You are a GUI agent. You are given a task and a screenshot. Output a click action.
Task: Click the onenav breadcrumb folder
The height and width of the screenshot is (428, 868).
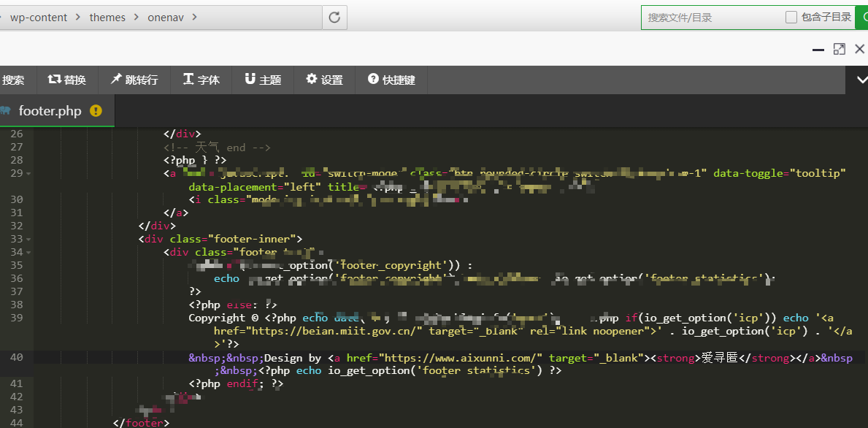(x=167, y=18)
